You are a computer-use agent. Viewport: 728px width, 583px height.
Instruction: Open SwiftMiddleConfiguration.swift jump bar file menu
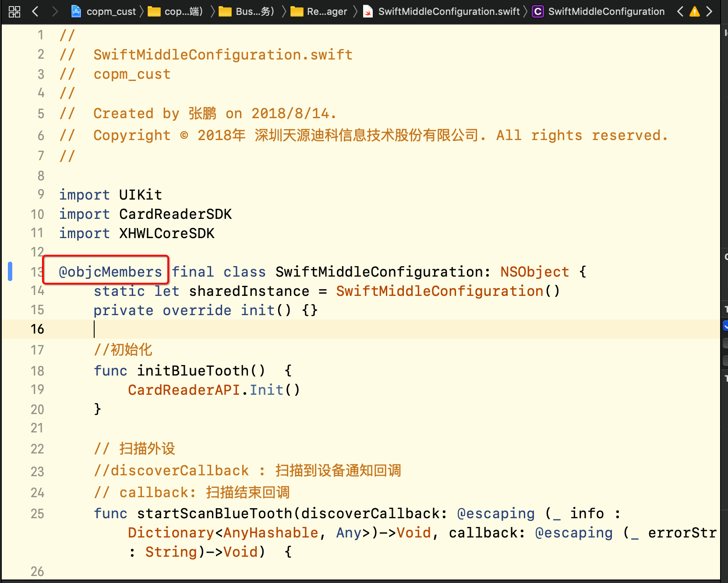pyautogui.click(x=449, y=11)
